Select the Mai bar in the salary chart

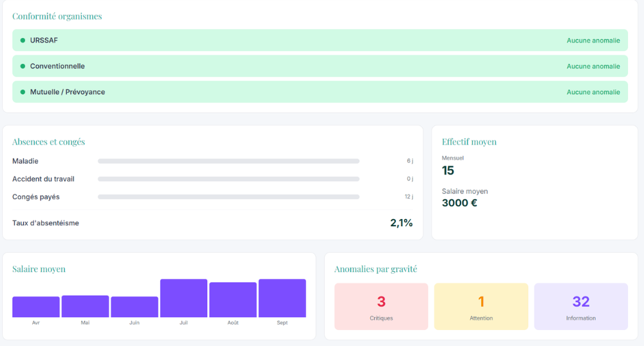point(85,306)
